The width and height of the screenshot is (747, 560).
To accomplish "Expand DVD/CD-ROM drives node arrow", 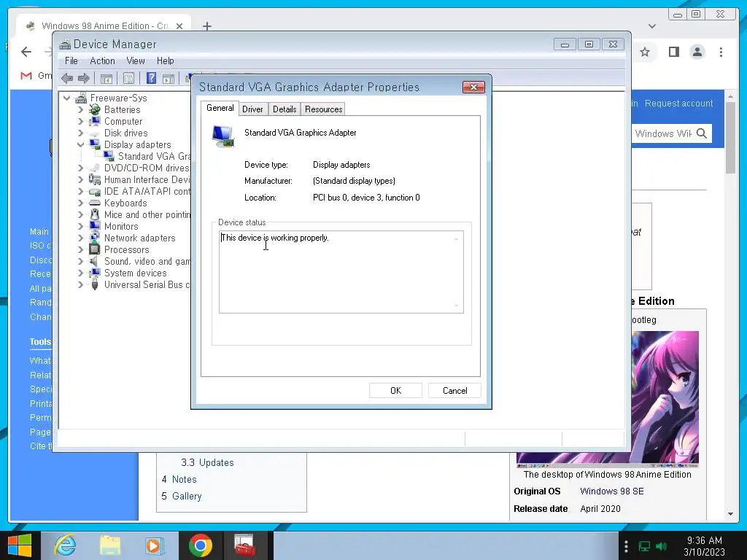I will [80, 168].
